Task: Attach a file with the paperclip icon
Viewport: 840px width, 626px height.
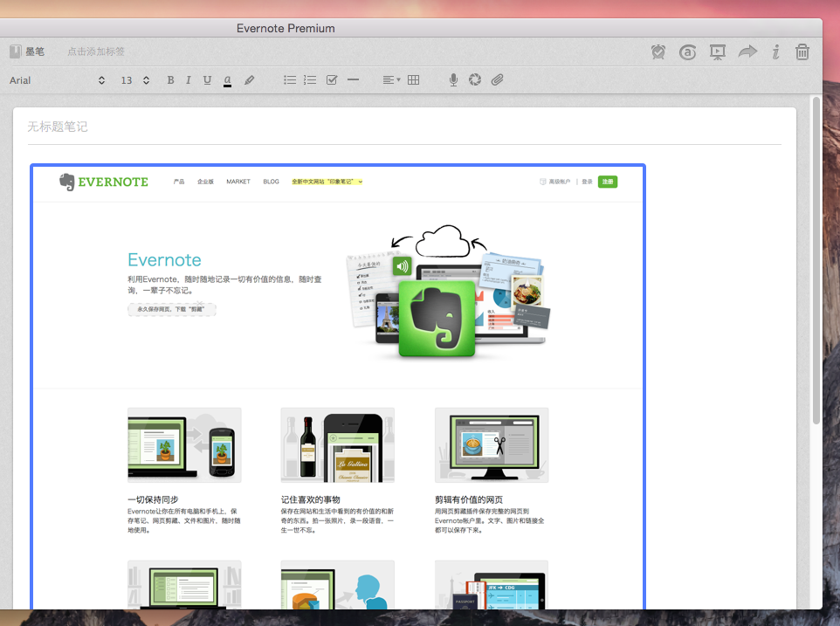Action: click(497, 79)
